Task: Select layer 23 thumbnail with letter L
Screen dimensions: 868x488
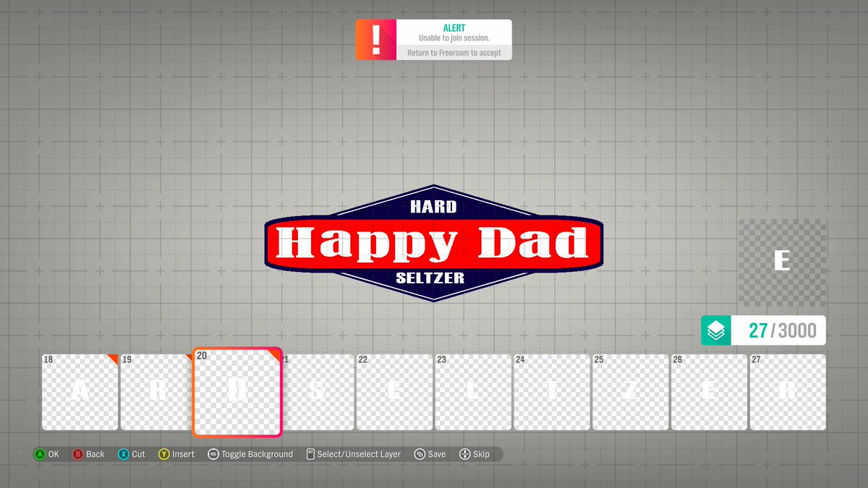Action: [473, 392]
